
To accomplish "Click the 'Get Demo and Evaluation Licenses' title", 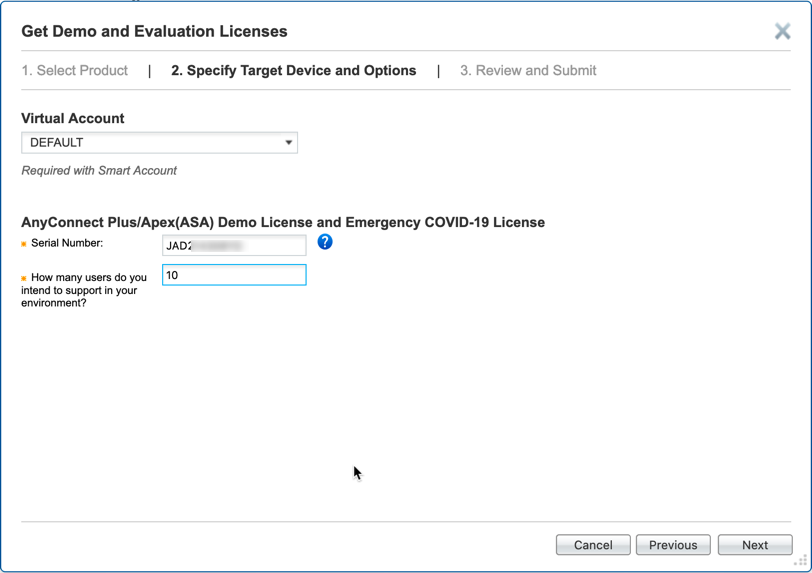I will click(154, 31).
